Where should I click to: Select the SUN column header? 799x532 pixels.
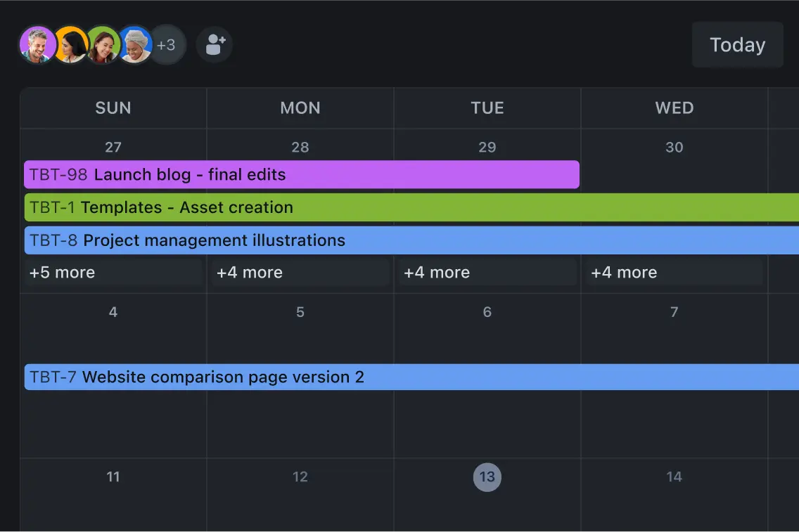[113, 108]
